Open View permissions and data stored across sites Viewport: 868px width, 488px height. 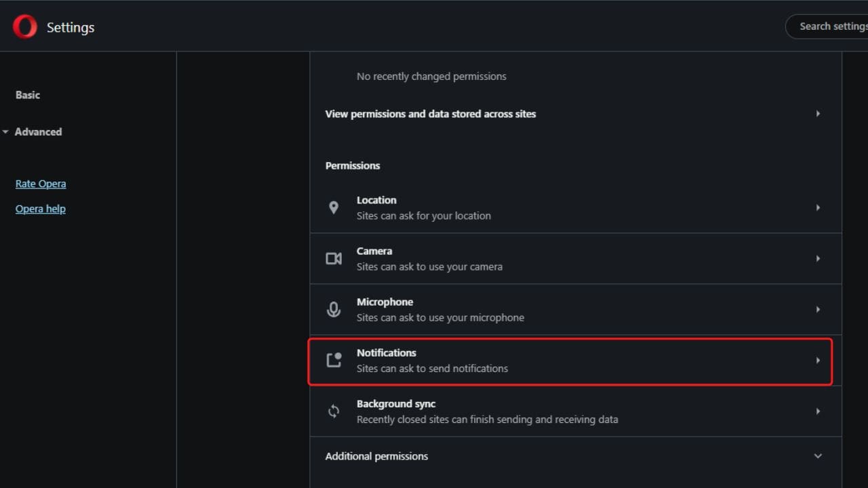576,114
